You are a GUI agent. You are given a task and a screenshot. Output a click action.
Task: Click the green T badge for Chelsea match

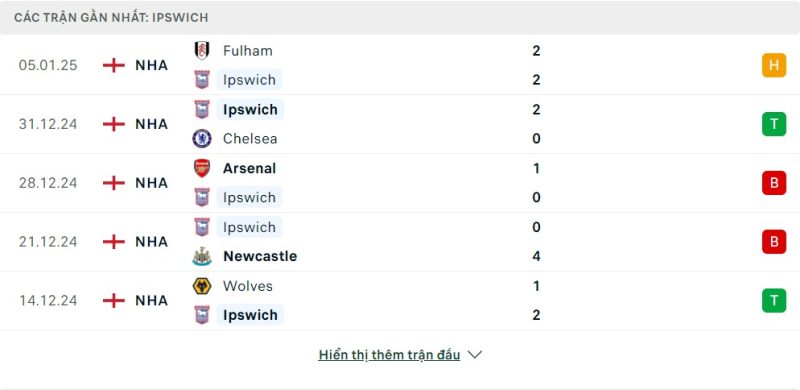click(x=774, y=124)
